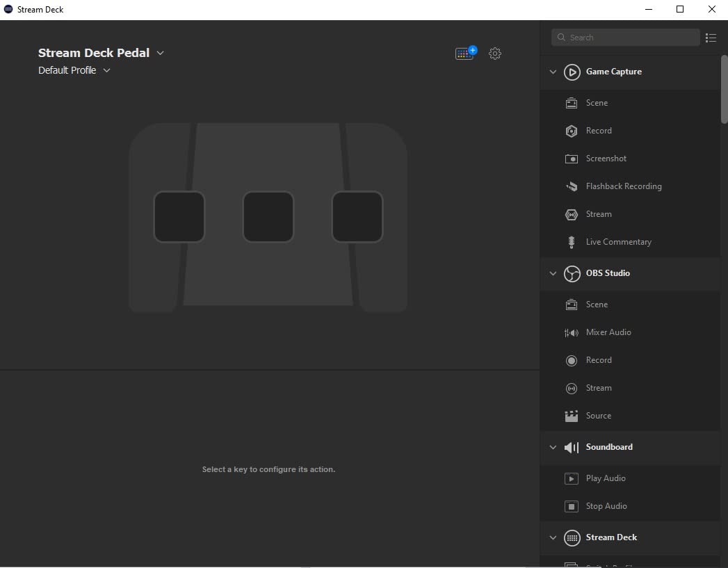Open the Default Profile dropdown

pos(106,70)
